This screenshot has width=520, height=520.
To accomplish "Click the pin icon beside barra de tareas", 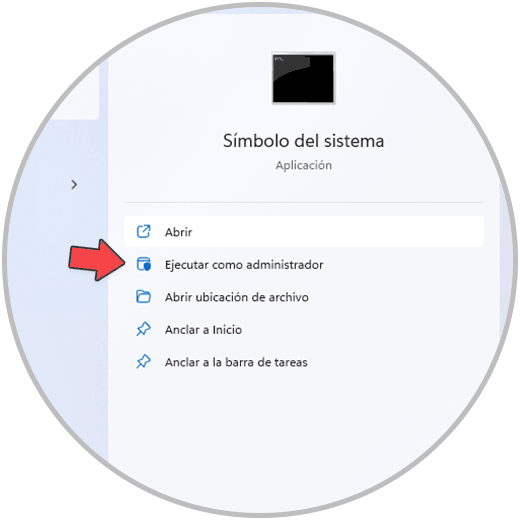I will pos(144,362).
